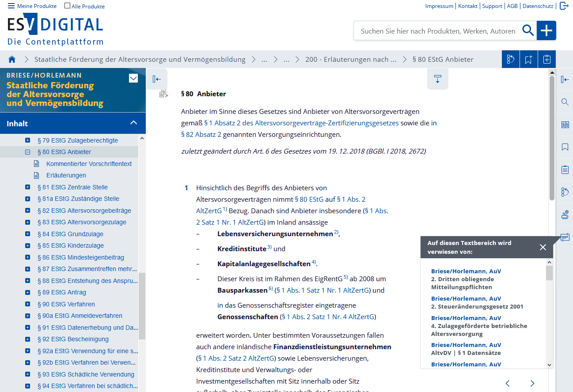Go to previous page arrow at bottom
573x392 pixels.
click(x=508, y=383)
